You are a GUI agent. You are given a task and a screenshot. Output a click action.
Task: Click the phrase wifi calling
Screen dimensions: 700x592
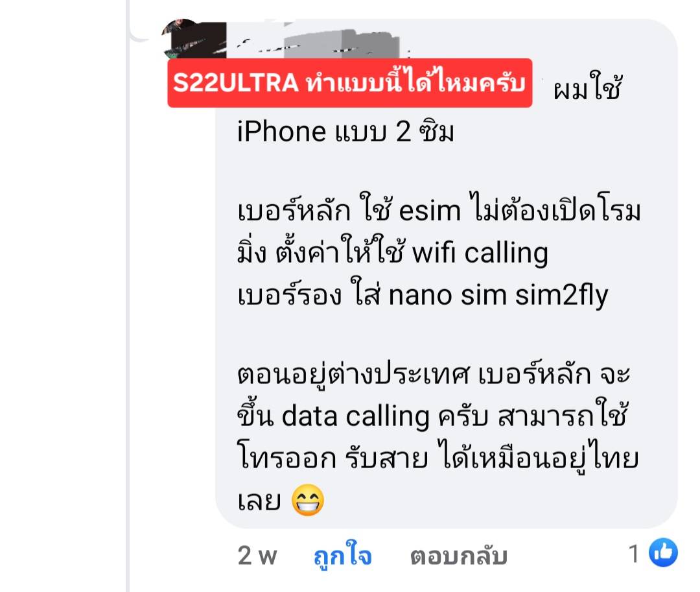point(480,253)
